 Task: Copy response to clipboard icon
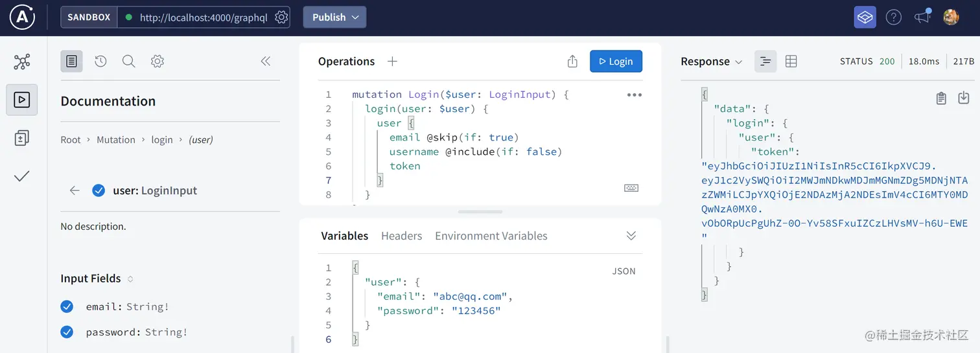[x=941, y=98]
